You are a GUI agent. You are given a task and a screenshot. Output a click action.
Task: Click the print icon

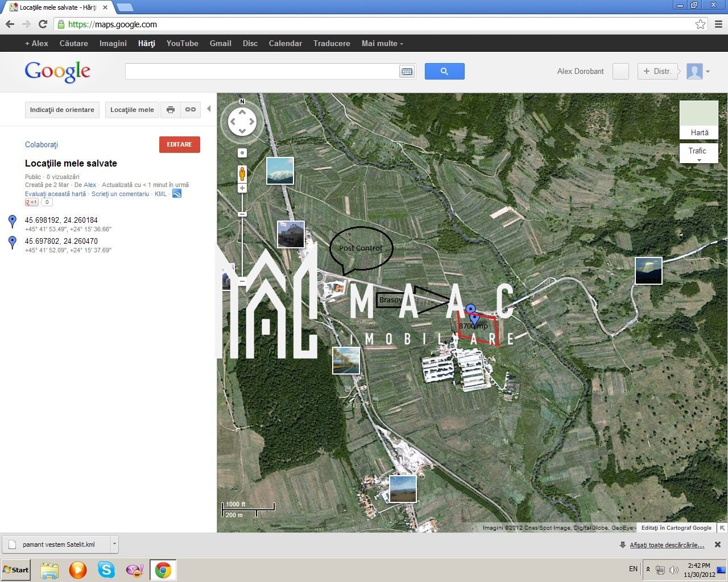coord(171,110)
